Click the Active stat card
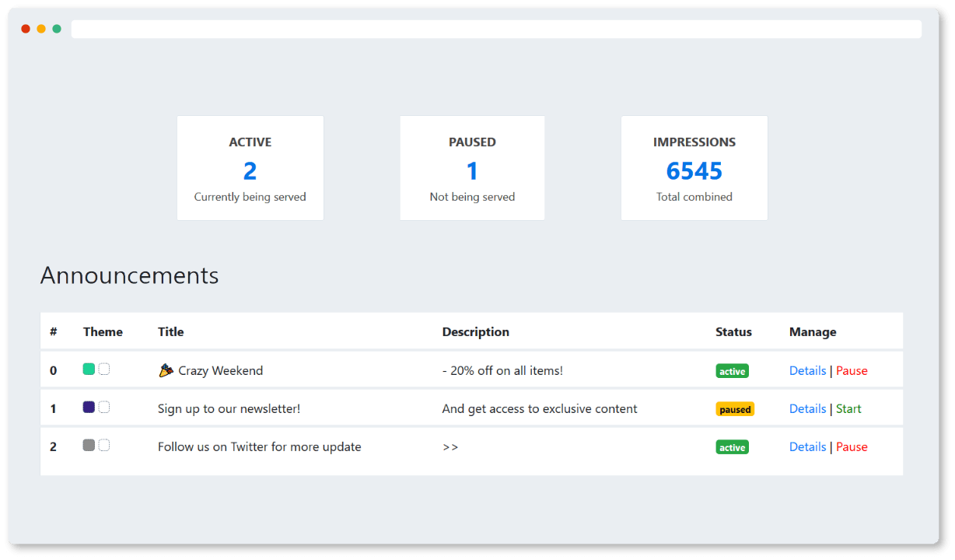955x560 pixels. coord(250,168)
